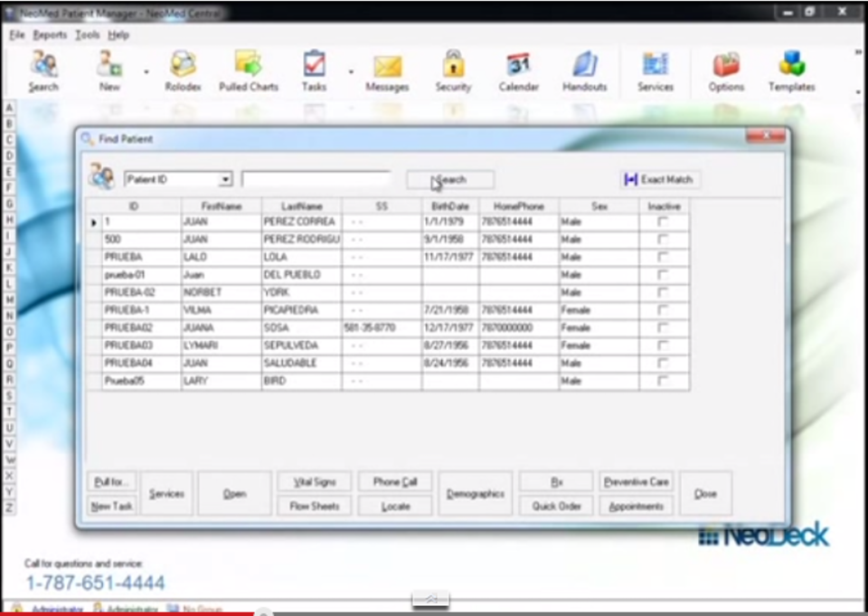
Task: Open Security settings
Action: tap(453, 69)
